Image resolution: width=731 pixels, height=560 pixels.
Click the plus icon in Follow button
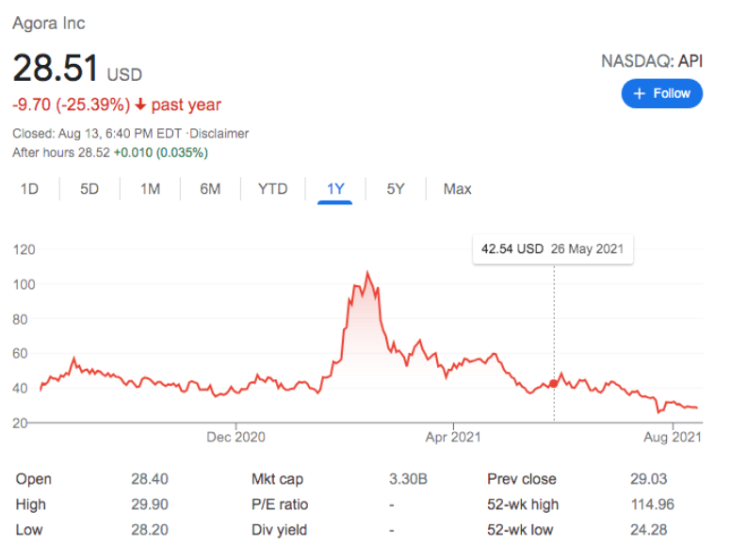point(640,93)
